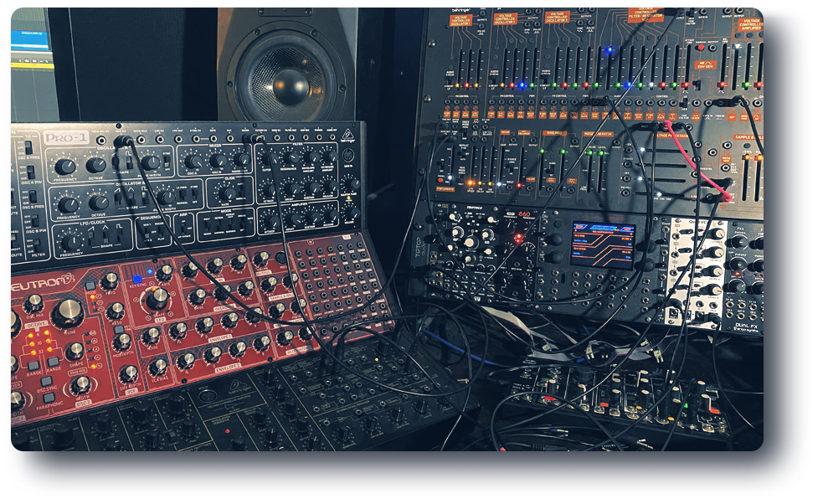Adjust the Neutron Mod Depth knob
828x504 pixels.
pos(122,342)
